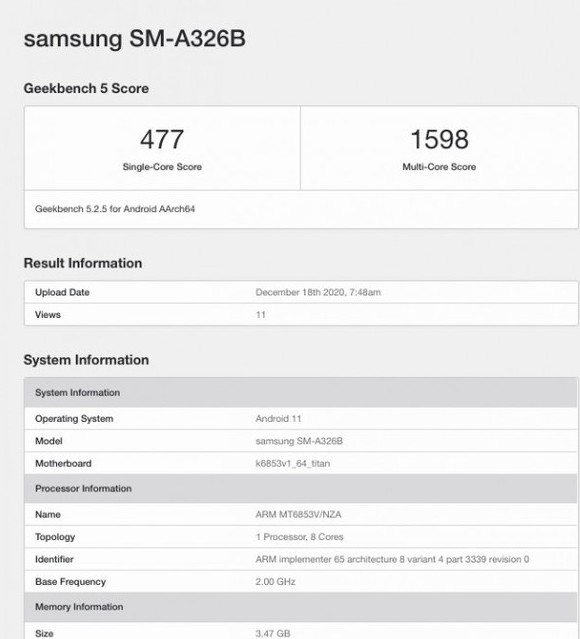
Task: Select the 1598 multi-core score value
Action: tap(439, 139)
